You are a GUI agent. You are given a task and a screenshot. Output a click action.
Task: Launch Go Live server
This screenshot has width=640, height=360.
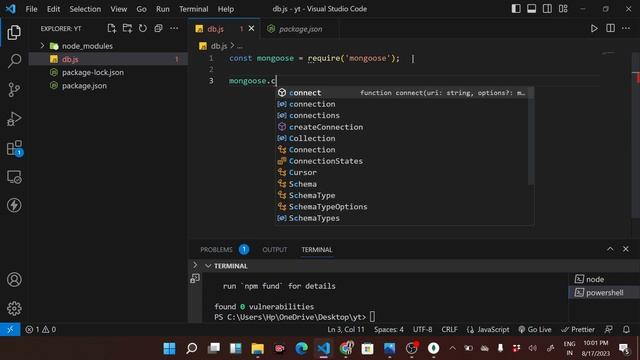click(x=535, y=329)
